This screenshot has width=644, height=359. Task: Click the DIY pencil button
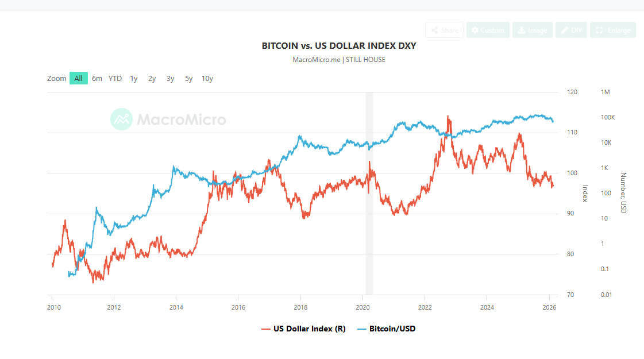[x=571, y=30]
